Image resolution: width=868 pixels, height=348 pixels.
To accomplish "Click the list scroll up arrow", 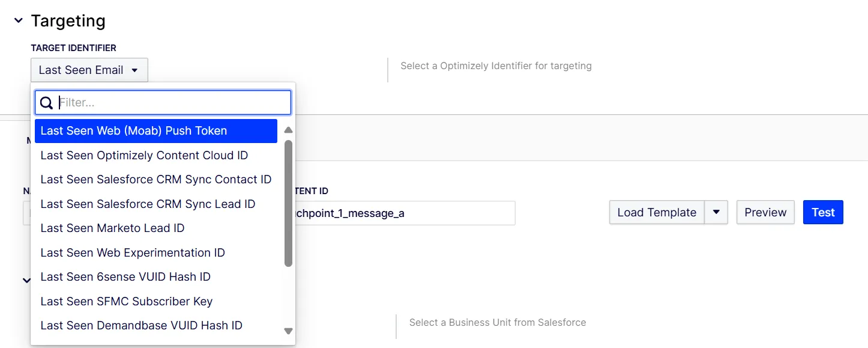I will [288, 130].
